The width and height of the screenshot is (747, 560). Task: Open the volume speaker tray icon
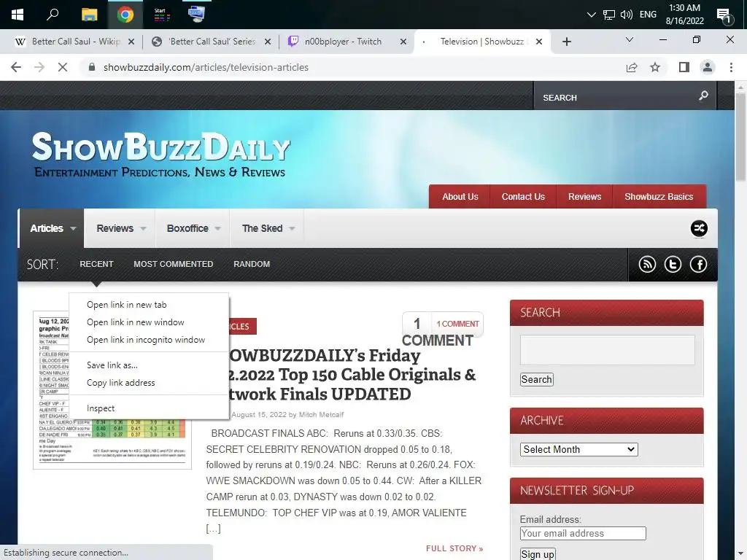point(627,15)
